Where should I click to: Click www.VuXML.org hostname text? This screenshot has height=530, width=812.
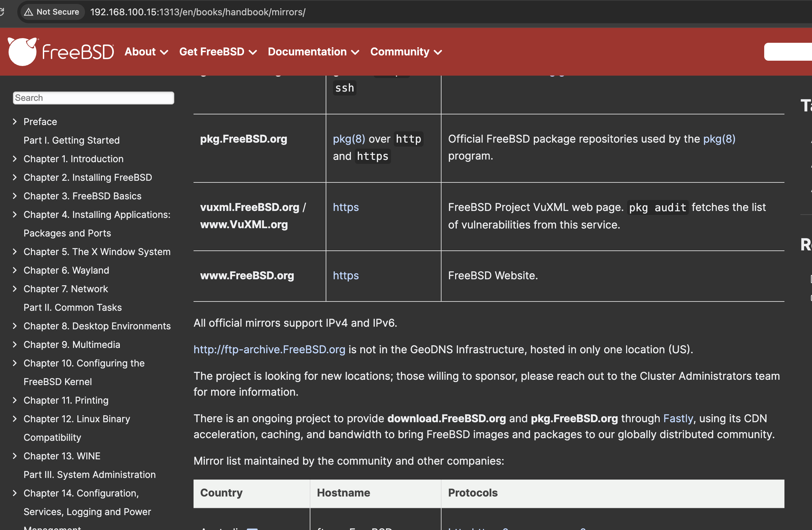[244, 225]
